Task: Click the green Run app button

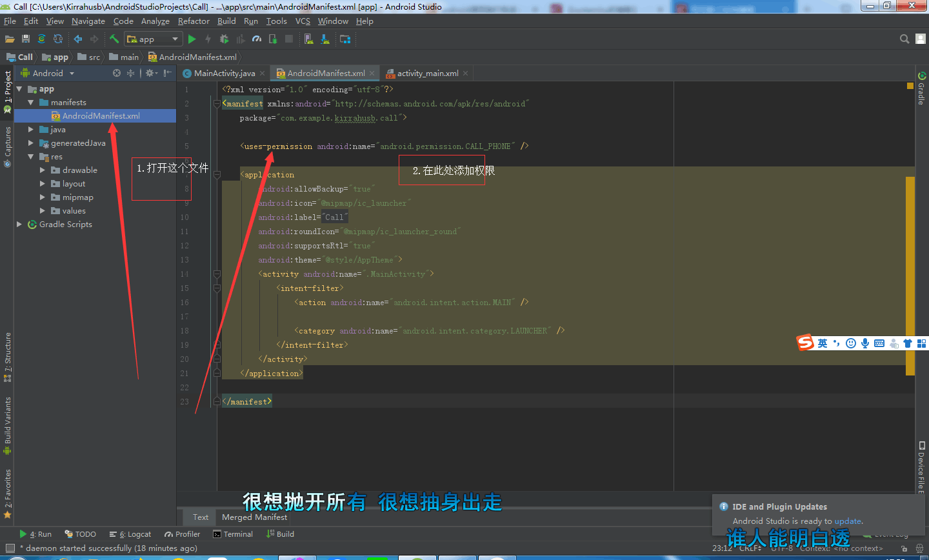Action: click(192, 39)
